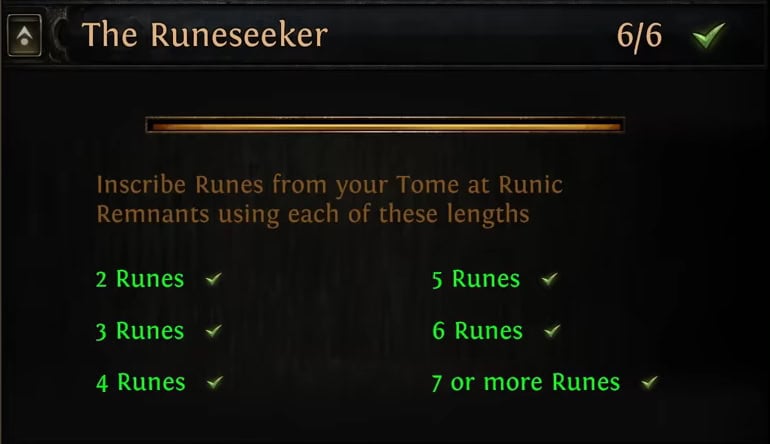This screenshot has width=770, height=444.
Task: Click the checkmark next to 5 Runes
Action: tap(550, 279)
